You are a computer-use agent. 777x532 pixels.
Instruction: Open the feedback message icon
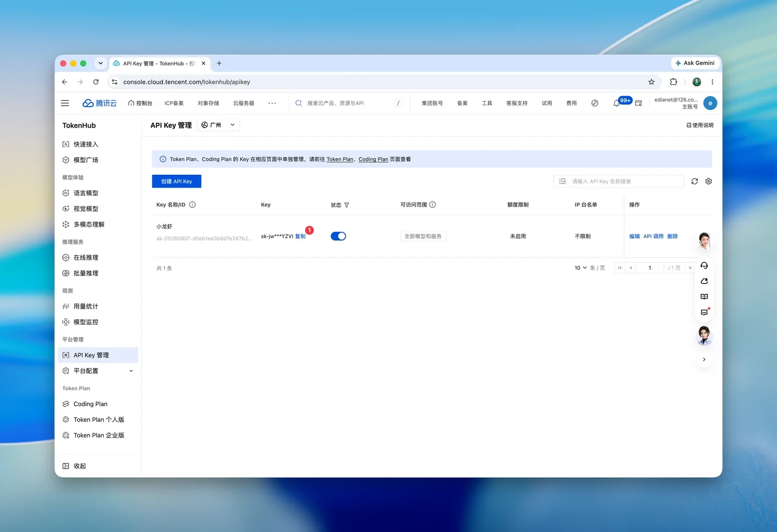704,312
